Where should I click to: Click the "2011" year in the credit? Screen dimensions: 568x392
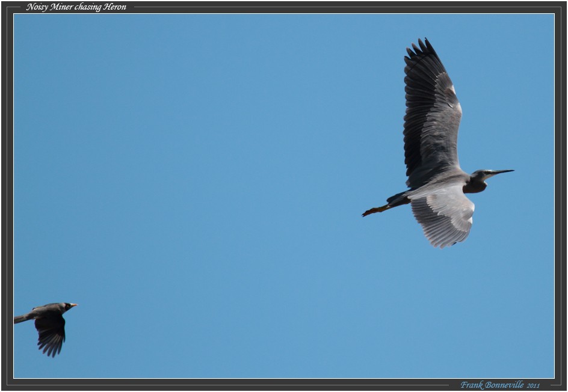point(533,385)
